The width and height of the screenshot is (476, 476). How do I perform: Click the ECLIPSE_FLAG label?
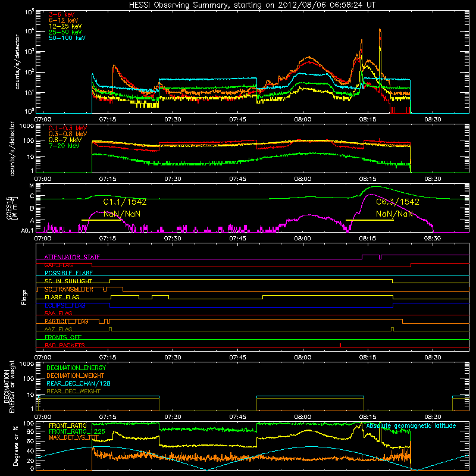pos(65,305)
